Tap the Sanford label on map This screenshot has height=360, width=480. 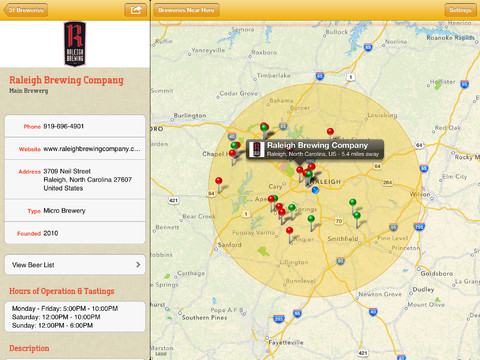point(230,245)
